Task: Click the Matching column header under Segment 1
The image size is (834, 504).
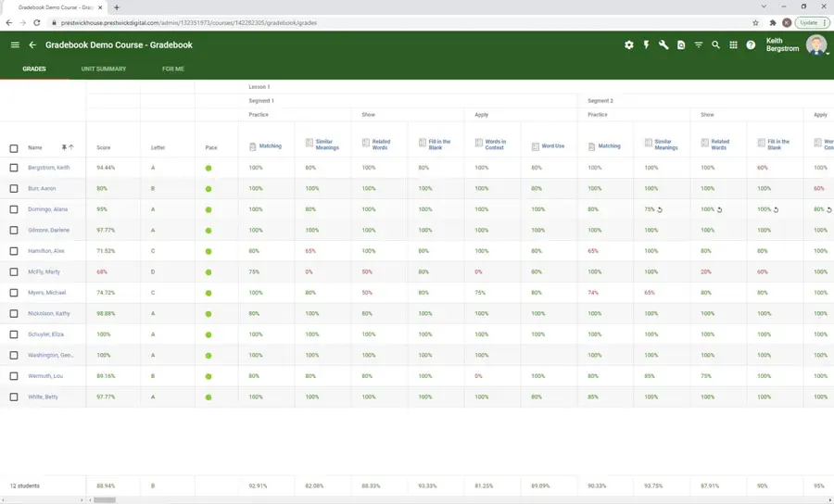Action: click(270, 146)
